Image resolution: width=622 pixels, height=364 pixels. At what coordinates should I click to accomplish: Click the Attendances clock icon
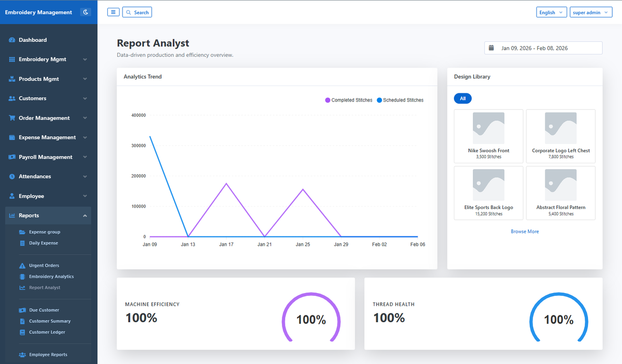tap(12, 176)
